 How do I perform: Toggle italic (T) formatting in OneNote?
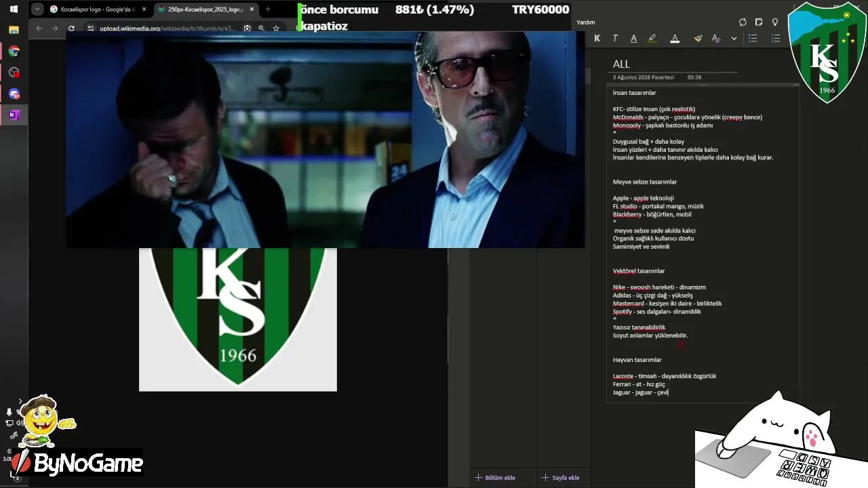615,39
